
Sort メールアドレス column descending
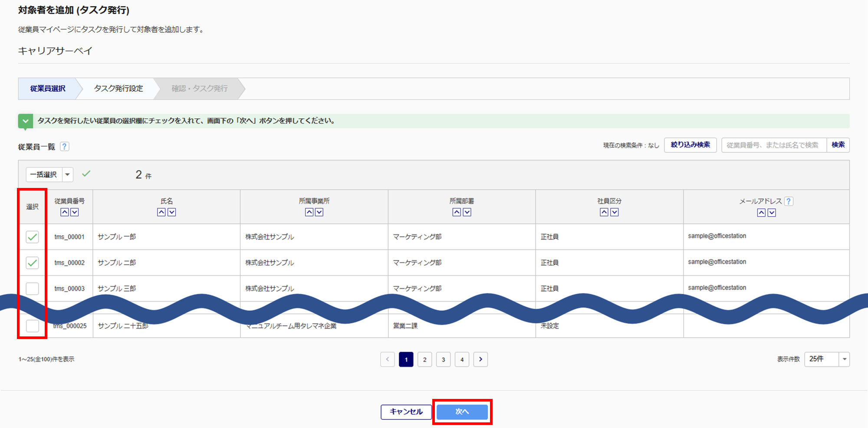click(772, 213)
